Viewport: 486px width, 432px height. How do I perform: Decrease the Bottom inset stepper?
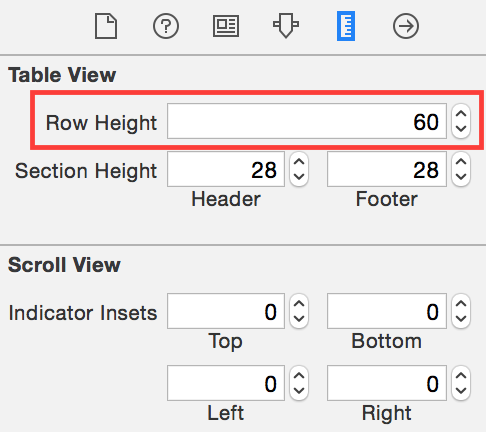point(461,318)
